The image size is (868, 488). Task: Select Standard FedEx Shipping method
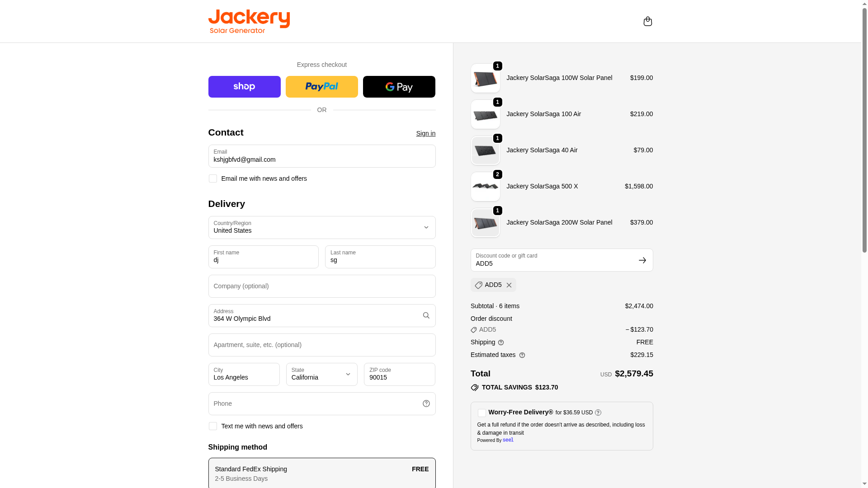pyautogui.click(x=321, y=473)
